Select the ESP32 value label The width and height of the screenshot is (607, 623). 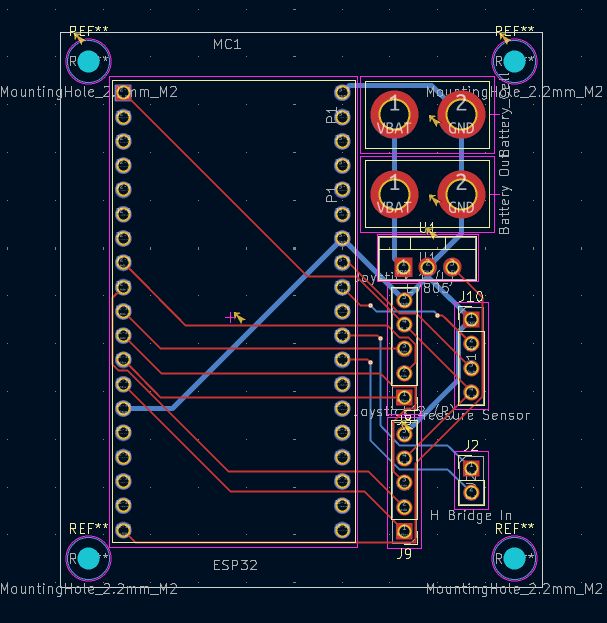click(x=235, y=565)
